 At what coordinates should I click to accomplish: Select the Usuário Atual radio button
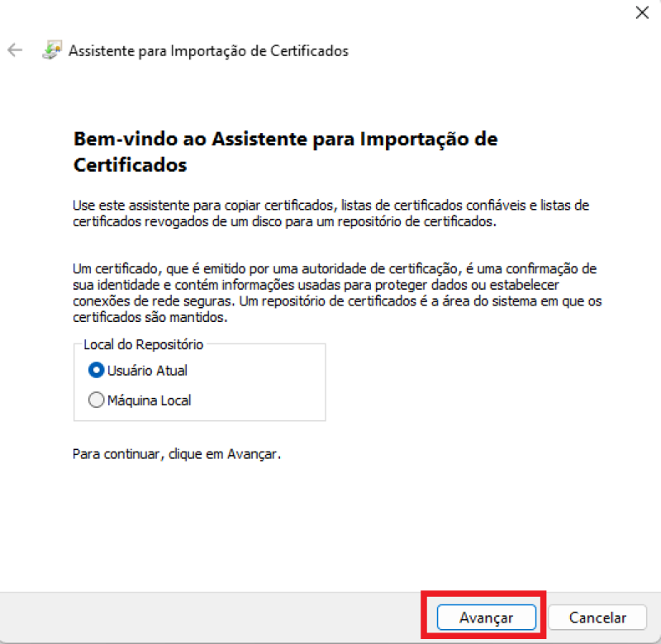[96, 370]
